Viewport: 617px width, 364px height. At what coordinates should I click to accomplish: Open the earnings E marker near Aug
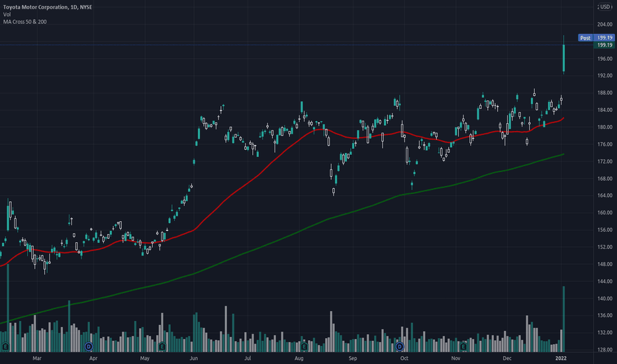(x=304, y=347)
